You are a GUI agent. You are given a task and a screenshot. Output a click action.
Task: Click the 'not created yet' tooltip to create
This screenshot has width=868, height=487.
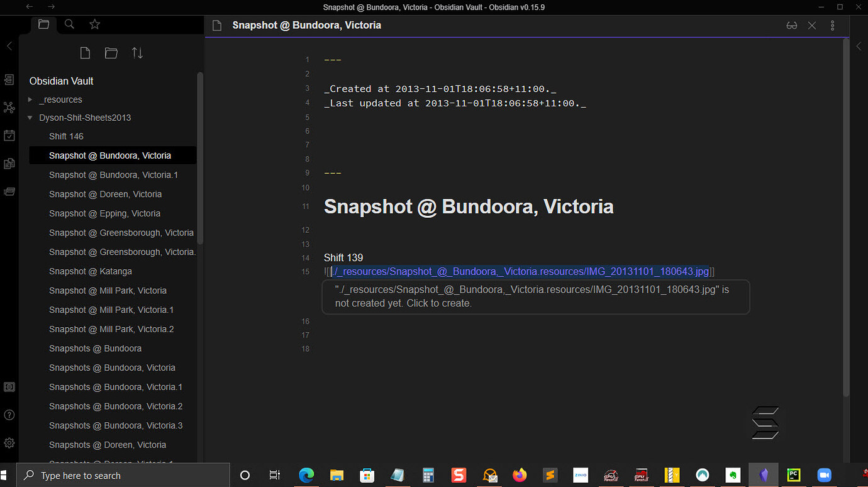tap(535, 296)
